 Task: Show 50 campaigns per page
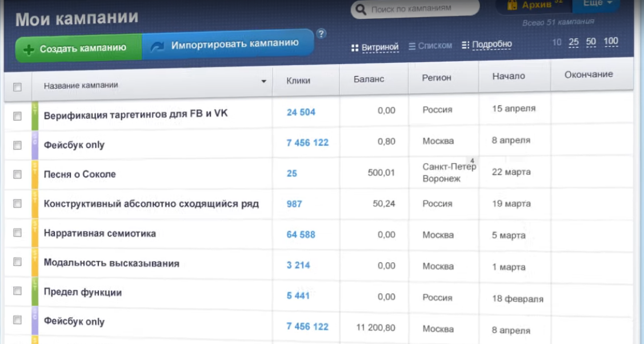(x=591, y=42)
